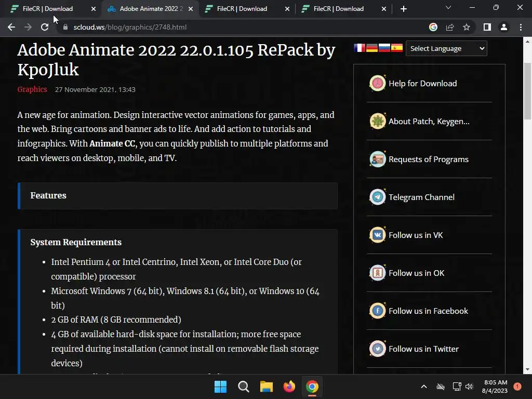Open the volume control in tray

(469, 387)
